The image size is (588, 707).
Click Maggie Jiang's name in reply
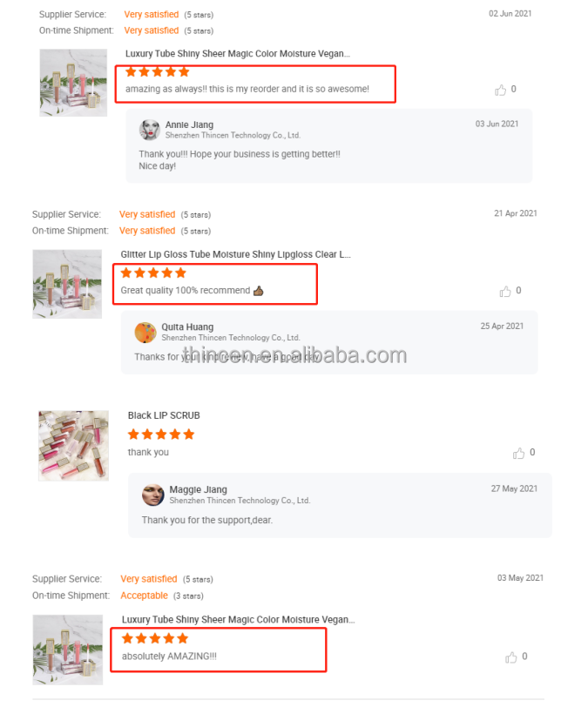[x=198, y=489]
